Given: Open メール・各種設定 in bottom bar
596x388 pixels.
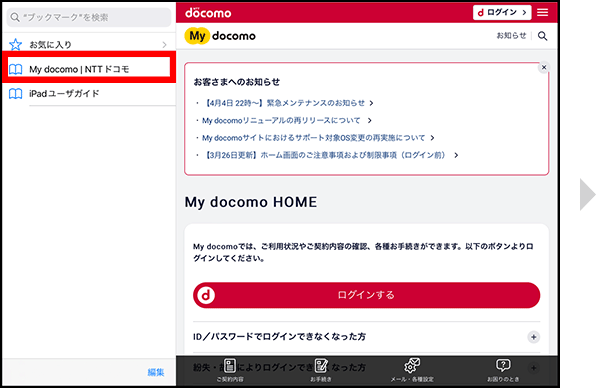Looking at the screenshot, I should coord(412,370).
